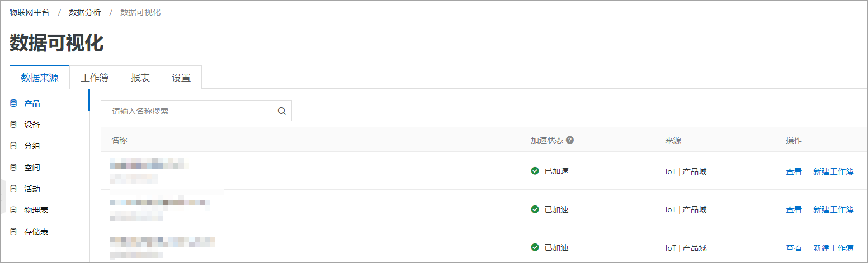Go to the 设置 tab
Screen dimensions: 868x263
pyautogui.click(x=181, y=78)
